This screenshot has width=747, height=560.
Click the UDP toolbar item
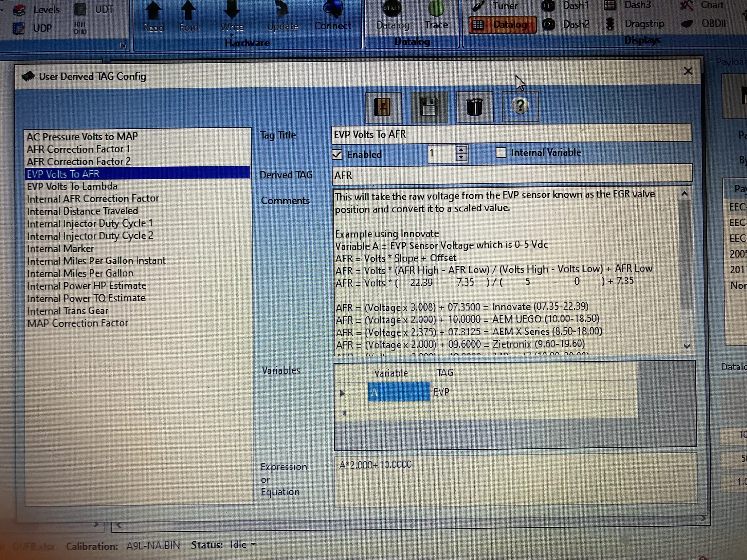(x=33, y=28)
